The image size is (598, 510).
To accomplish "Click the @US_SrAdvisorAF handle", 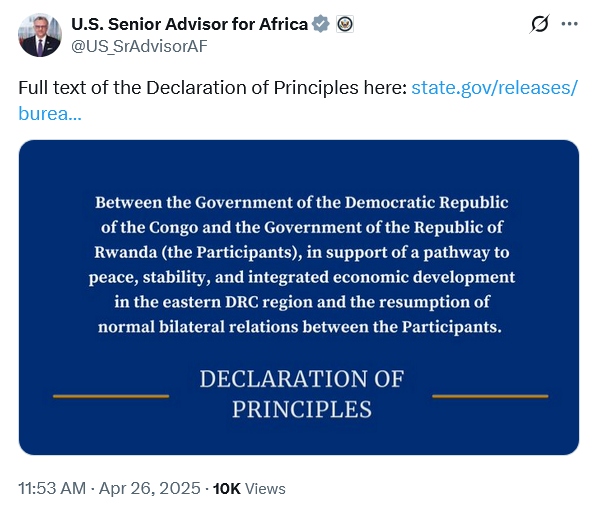I will pyautogui.click(x=139, y=46).
